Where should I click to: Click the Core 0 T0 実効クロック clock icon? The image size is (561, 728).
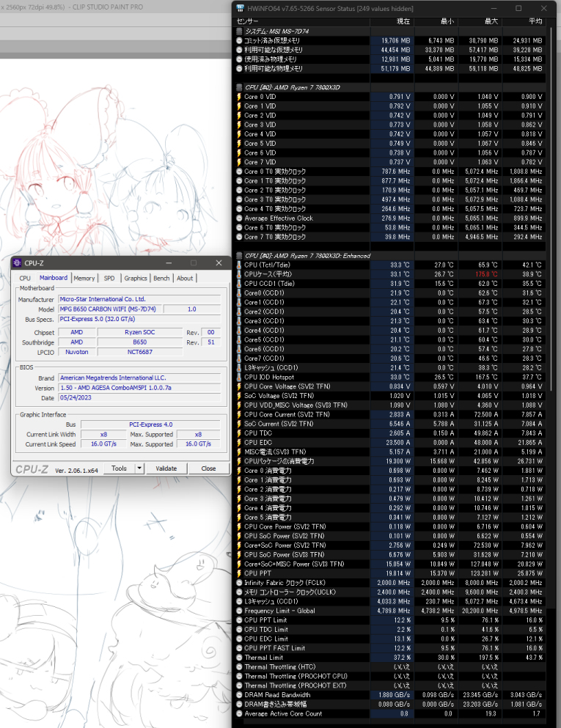tap(239, 172)
